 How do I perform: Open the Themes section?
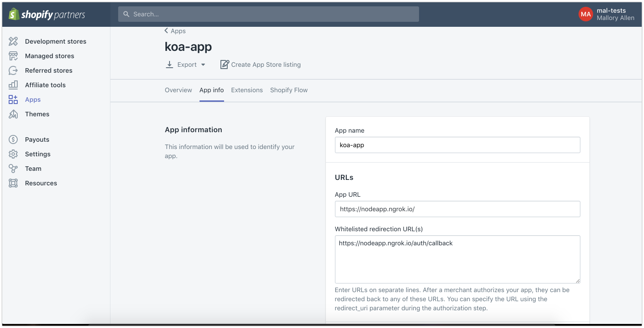pyautogui.click(x=37, y=114)
